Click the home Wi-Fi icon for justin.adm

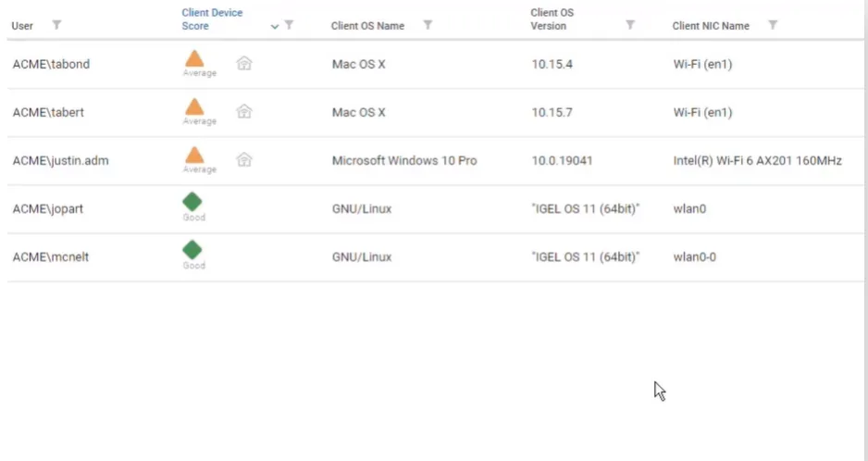(x=244, y=159)
